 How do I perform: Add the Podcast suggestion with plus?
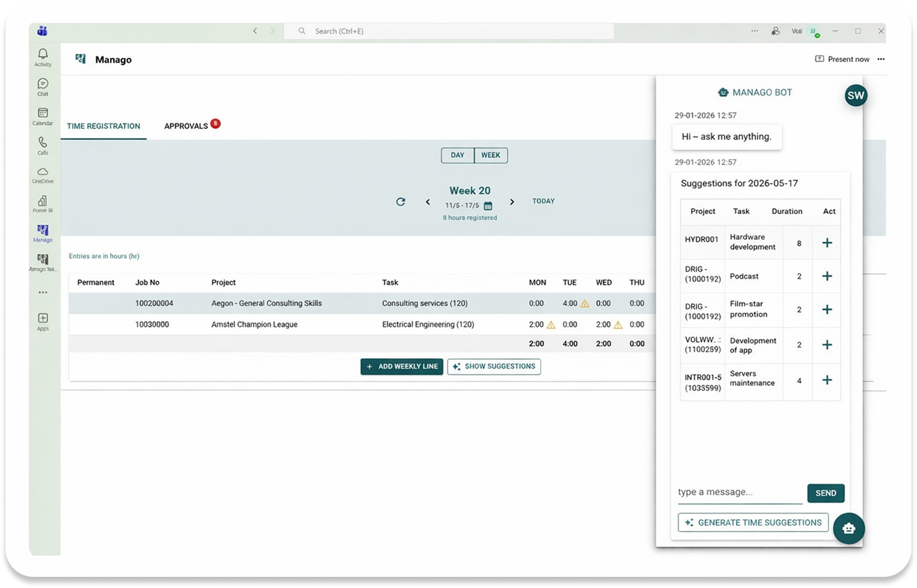coord(827,276)
